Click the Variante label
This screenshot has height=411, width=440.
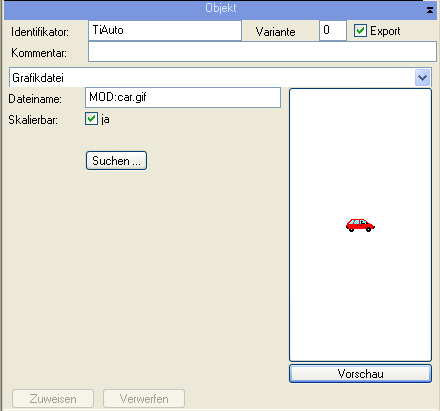pos(275,32)
